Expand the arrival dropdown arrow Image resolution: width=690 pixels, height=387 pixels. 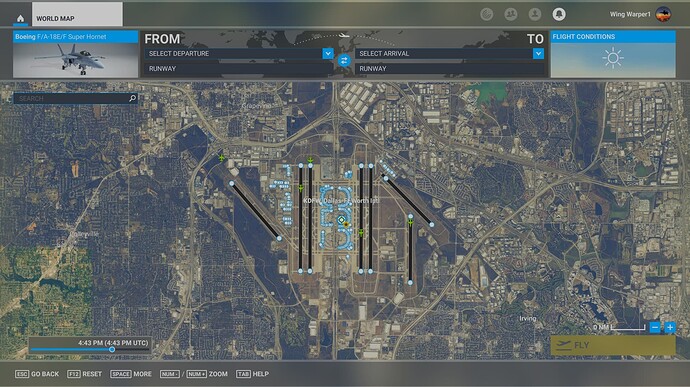coord(538,53)
